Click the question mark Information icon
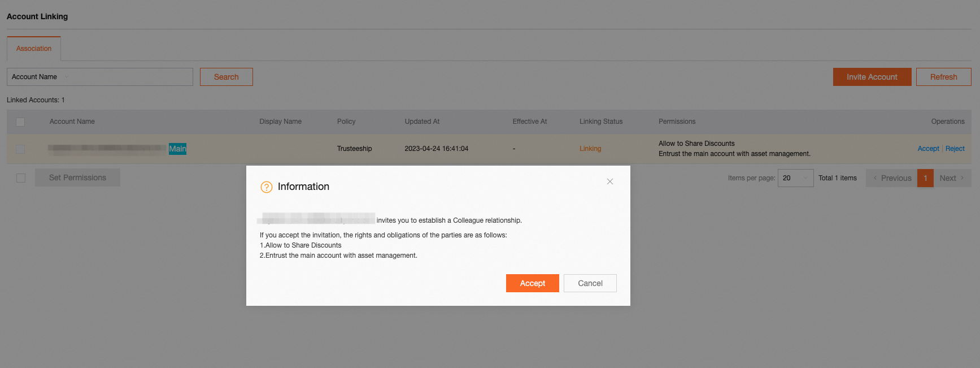The height and width of the screenshot is (368, 980). (x=266, y=187)
